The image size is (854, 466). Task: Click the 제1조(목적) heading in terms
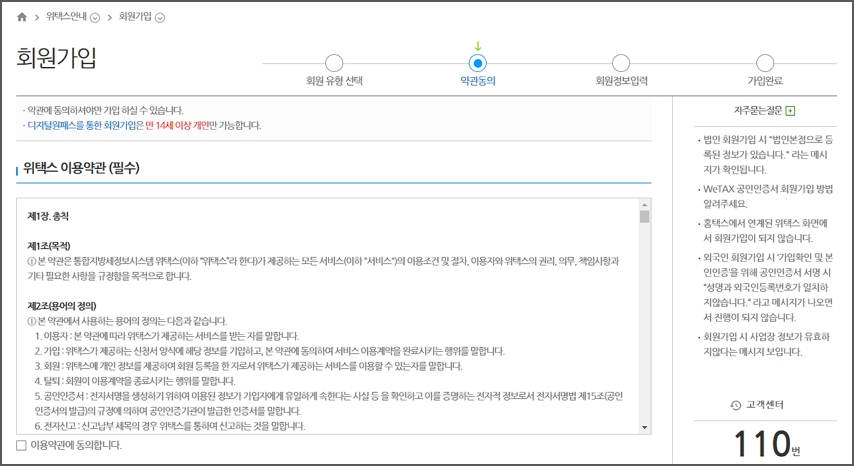tap(48, 246)
